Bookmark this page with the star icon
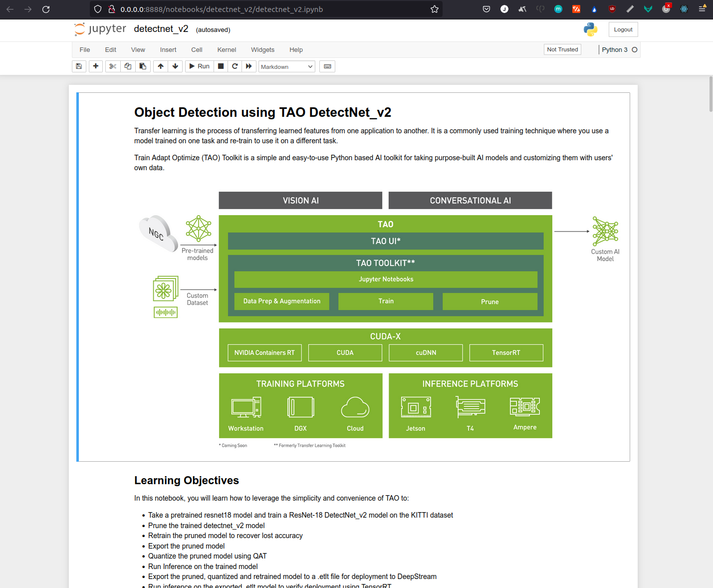The height and width of the screenshot is (588, 713). click(x=435, y=9)
